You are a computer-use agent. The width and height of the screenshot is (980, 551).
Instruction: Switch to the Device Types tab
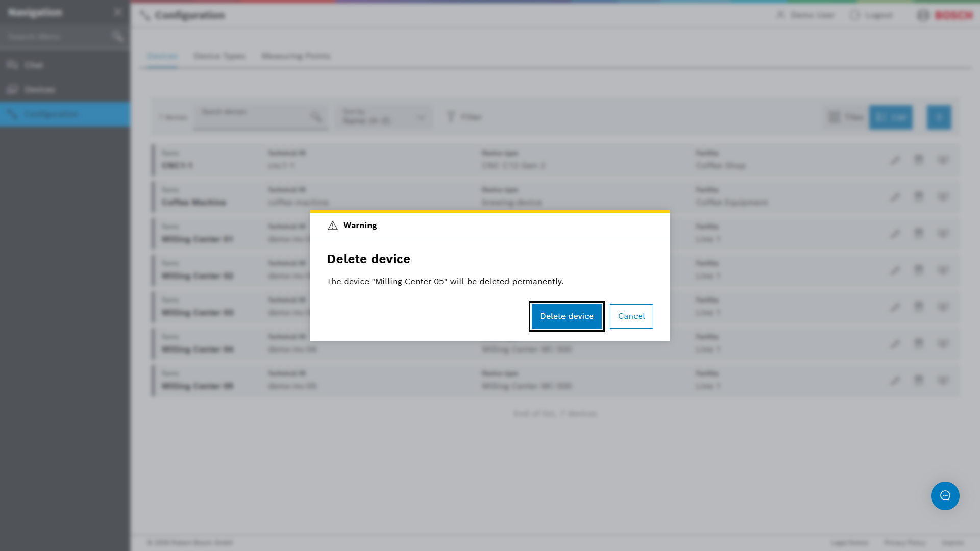tap(219, 56)
